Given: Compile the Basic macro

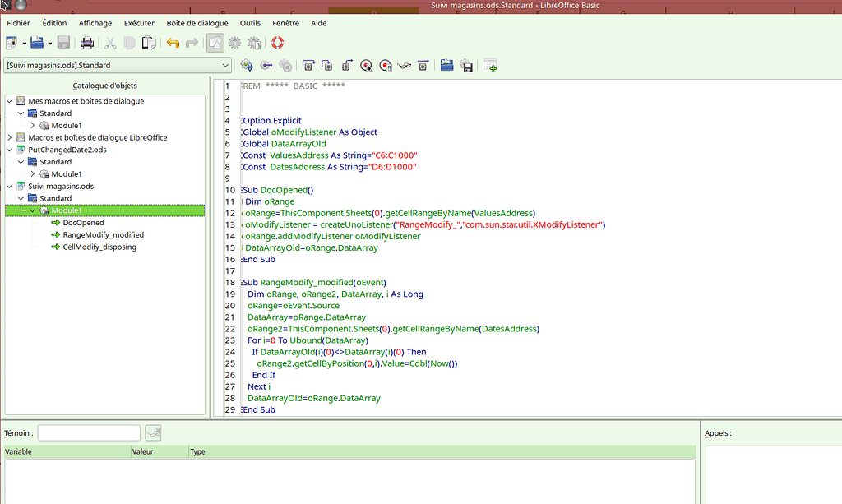Looking at the screenshot, I should [246, 65].
